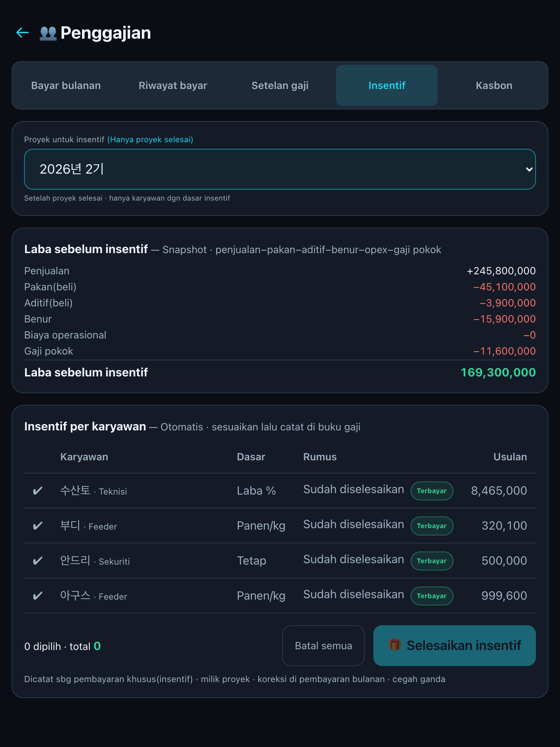Click the Laba % basis cell
560x747 pixels.
click(256, 491)
